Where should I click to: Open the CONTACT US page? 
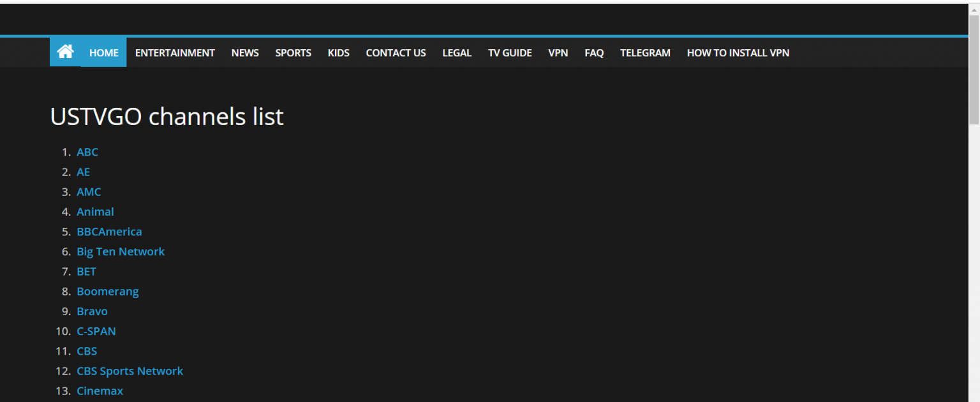(x=396, y=52)
